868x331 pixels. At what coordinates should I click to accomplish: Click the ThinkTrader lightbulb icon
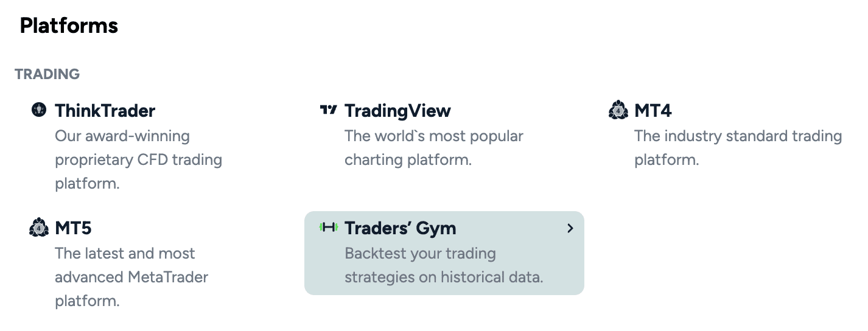click(x=38, y=110)
